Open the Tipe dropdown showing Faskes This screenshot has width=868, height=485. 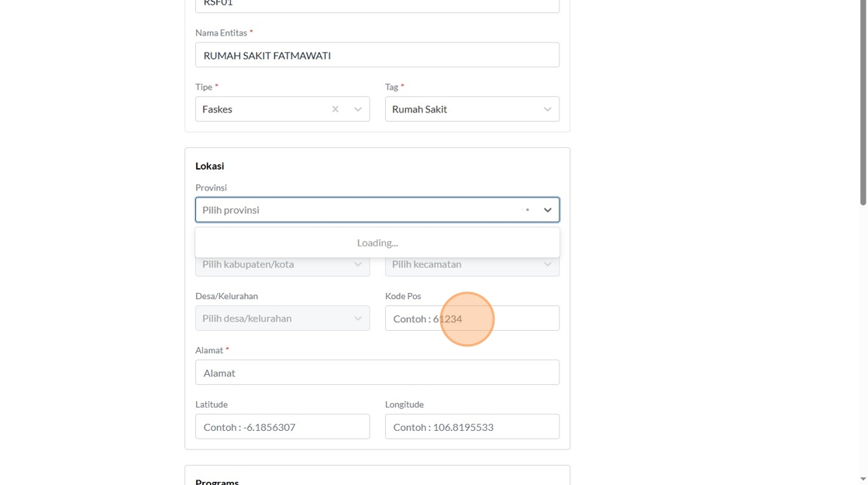263,109
